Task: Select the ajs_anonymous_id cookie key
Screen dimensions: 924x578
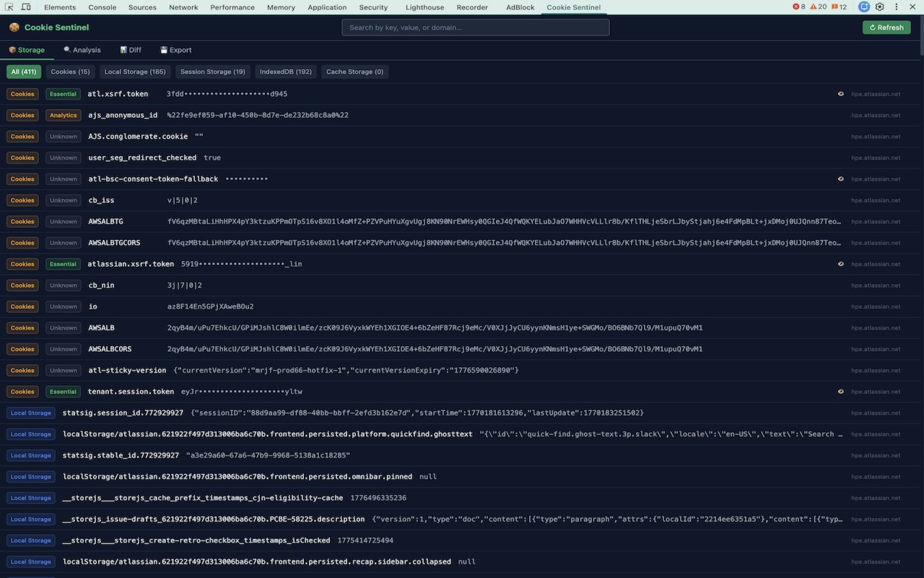Action: [x=123, y=115]
